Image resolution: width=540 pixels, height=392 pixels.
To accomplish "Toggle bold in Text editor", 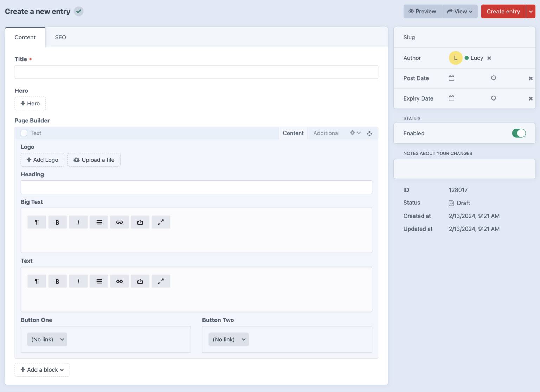I will tap(57, 281).
